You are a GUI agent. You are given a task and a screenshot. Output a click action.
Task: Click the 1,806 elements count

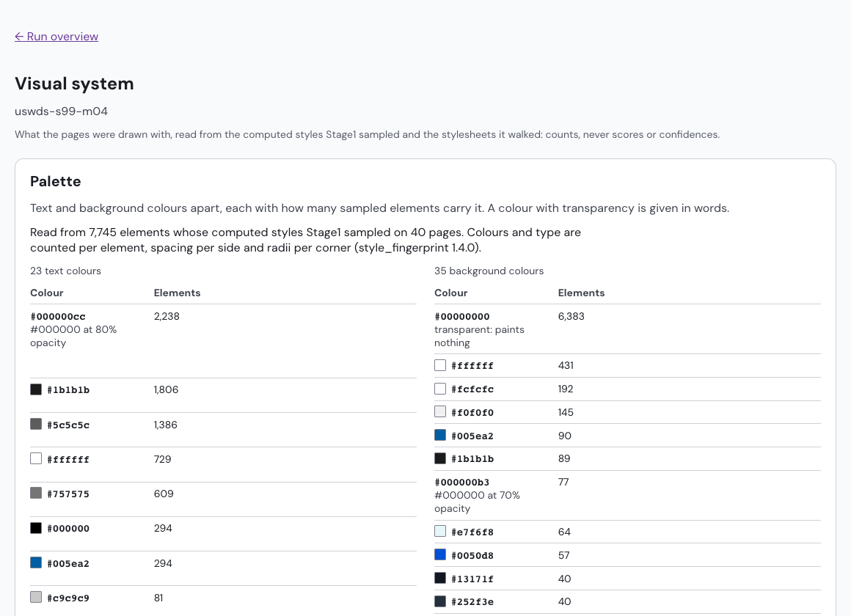[166, 389]
